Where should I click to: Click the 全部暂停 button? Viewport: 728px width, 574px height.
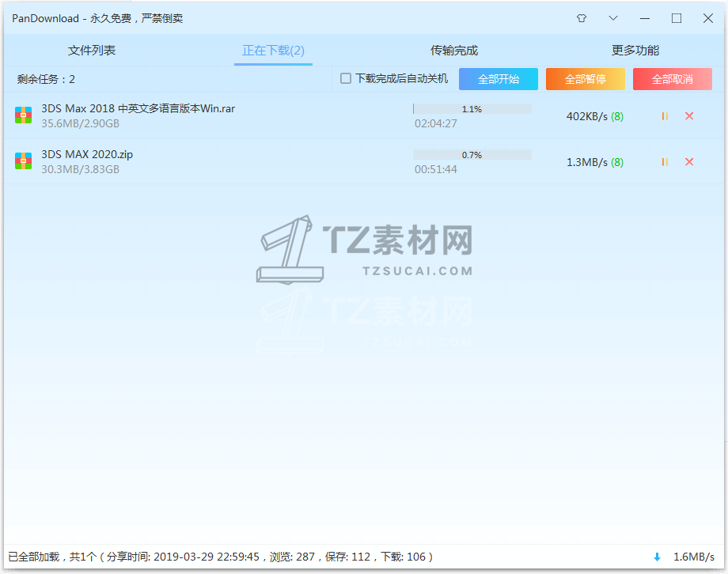[x=586, y=79]
